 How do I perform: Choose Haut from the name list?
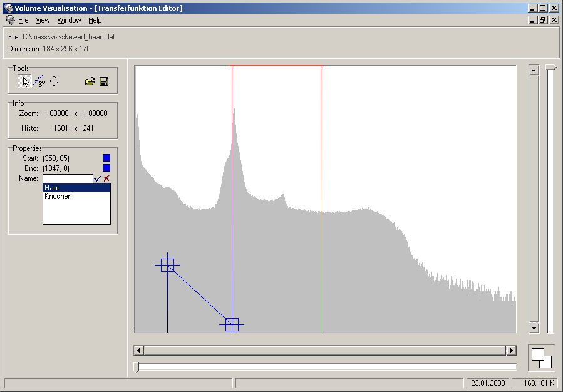[x=76, y=187]
